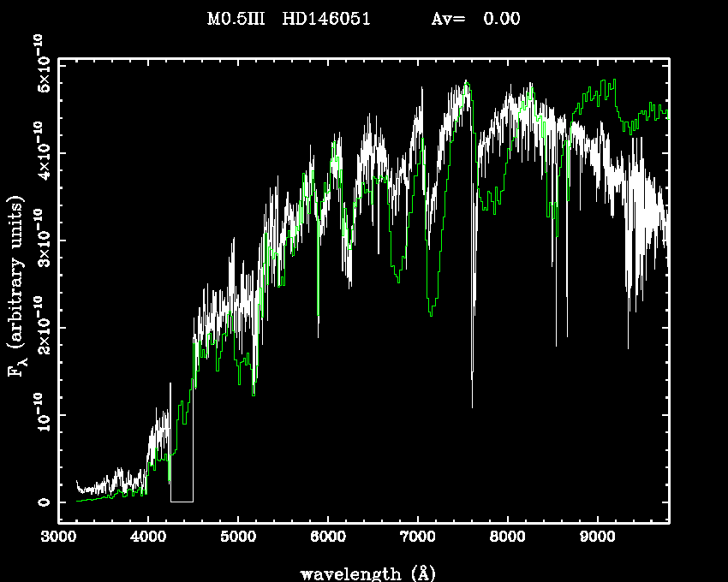This screenshot has width=728, height=582.
Task: Click the 6000 x-axis tick label
Action: pyautogui.click(x=327, y=537)
